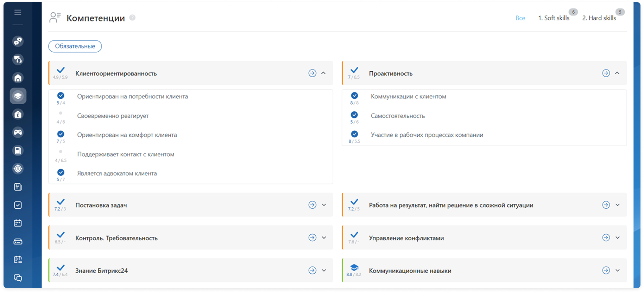Viewport: 644px width, 293px height.
Task: Click the Обязательные filter button
Action: [x=75, y=46]
